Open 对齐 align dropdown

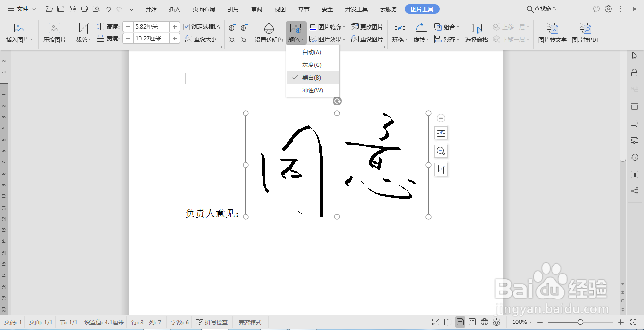(x=447, y=40)
